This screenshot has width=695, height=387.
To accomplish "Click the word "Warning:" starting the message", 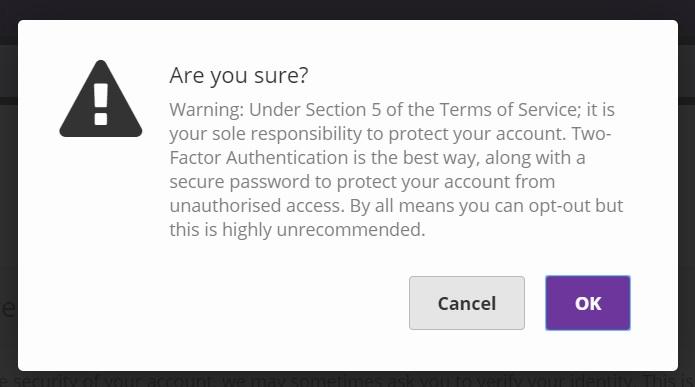I will [x=207, y=110].
